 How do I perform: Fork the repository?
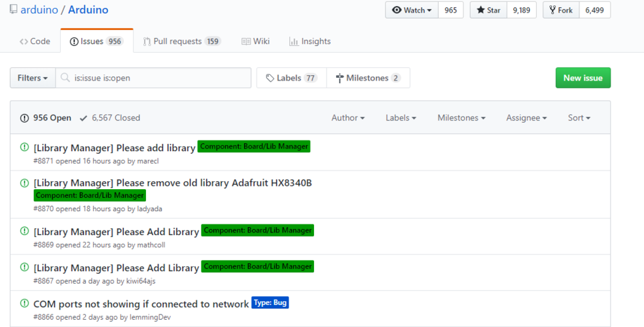click(x=561, y=10)
